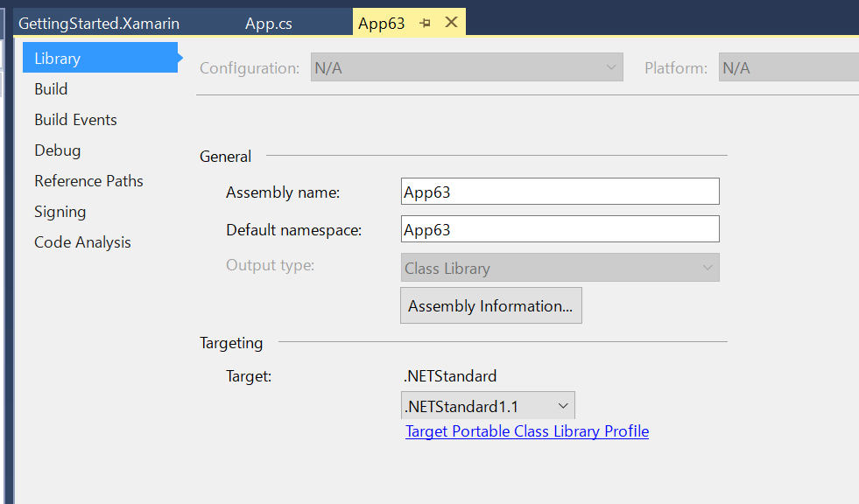The image size is (859, 504).
Task: Open the Debug properties page
Action: [58, 150]
